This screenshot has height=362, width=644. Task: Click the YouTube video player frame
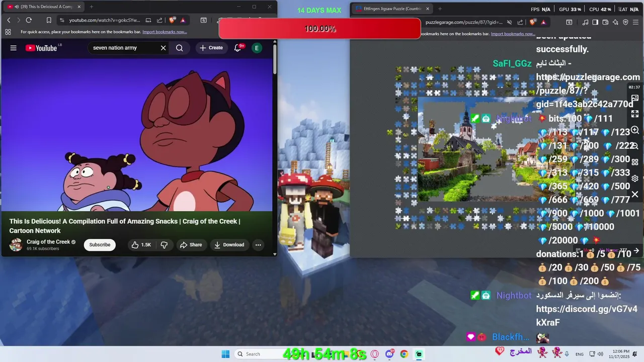136,135
